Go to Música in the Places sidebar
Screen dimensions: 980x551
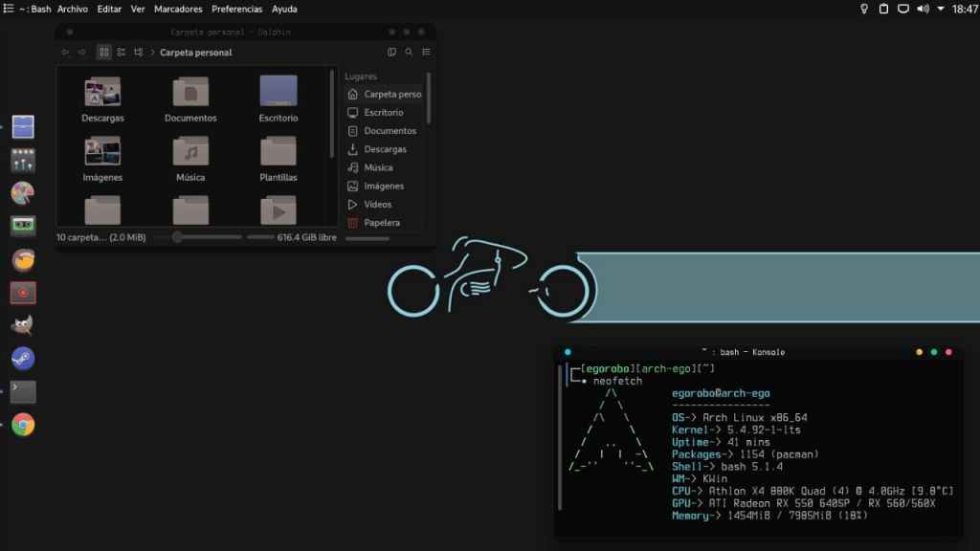pyautogui.click(x=378, y=167)
